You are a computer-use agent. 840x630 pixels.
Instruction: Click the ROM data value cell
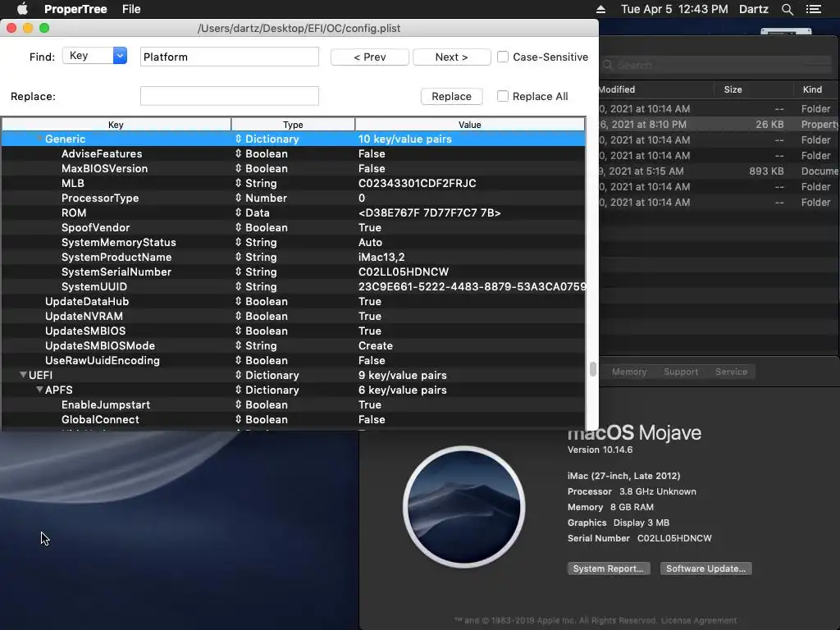pos(429,212)
